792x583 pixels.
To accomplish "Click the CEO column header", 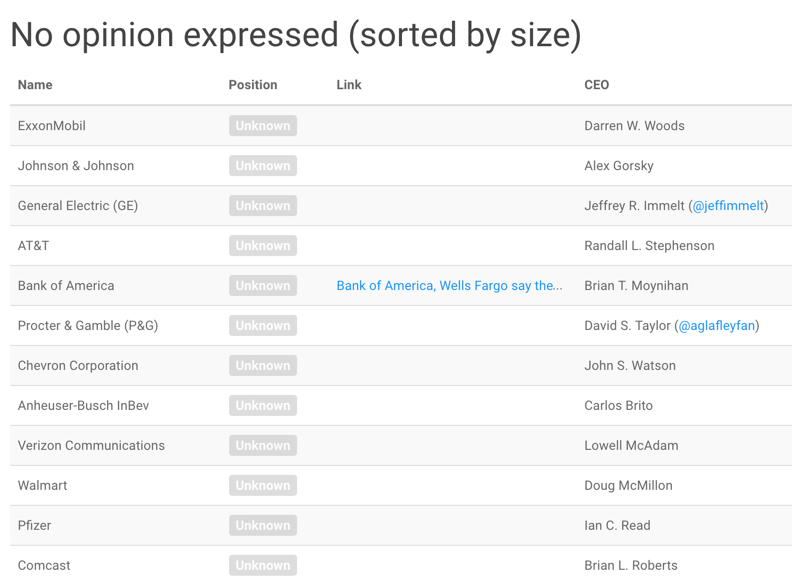I will coord(596,85).
